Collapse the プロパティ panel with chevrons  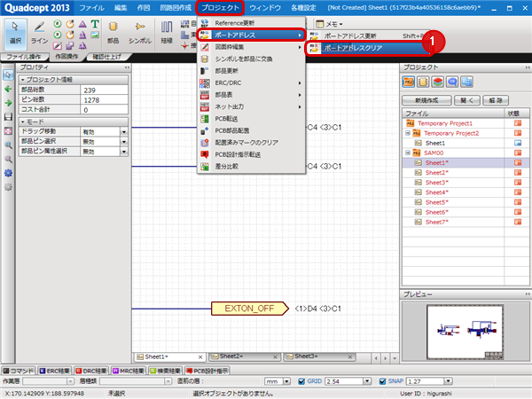point(127,67)
